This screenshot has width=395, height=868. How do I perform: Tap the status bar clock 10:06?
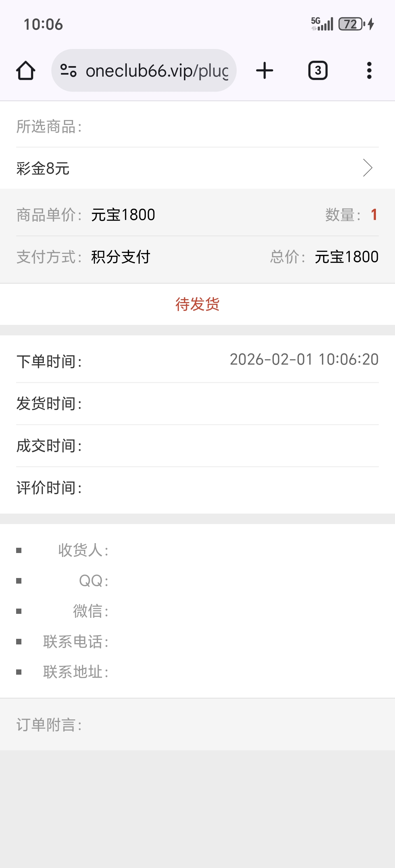coord(43,24)
